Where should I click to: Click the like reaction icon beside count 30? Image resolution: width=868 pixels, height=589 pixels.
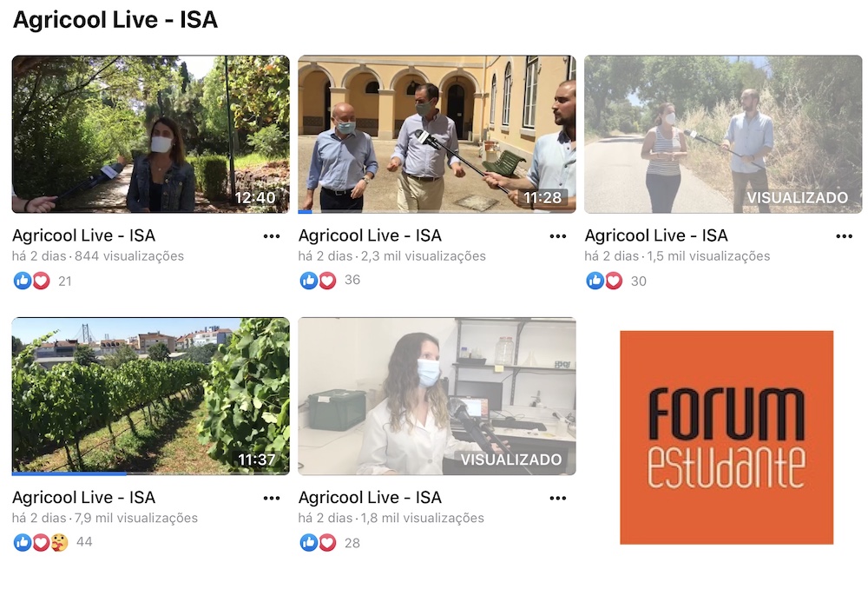(595, 281)
